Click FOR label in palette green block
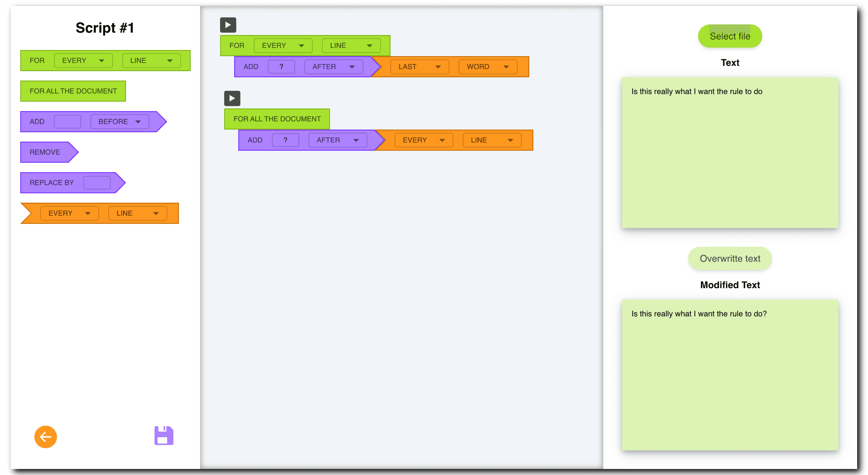The width and height of the screenshot is (868, 475). tap(37, 61)
